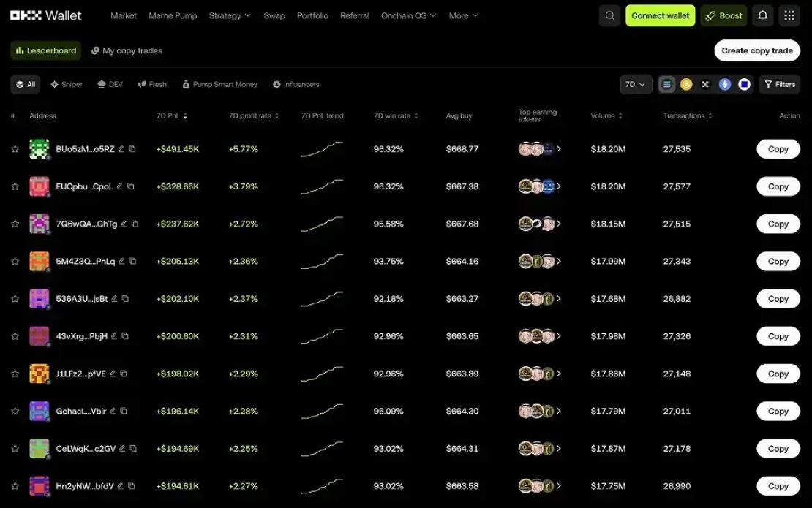Sort by Transactions column
The width and height of the screenshot is (812, 508).
pos(688,116)
